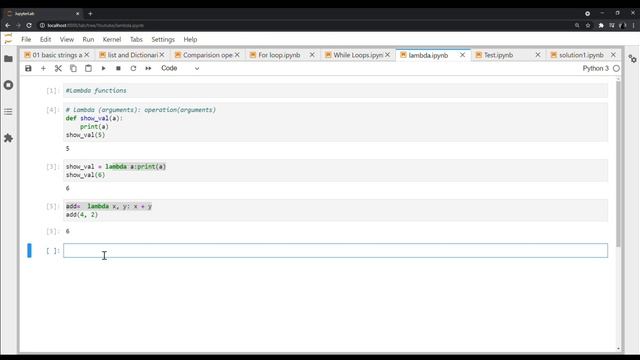Open a new browser tab
The image size is (640, 360).
[x=90, y=13]
